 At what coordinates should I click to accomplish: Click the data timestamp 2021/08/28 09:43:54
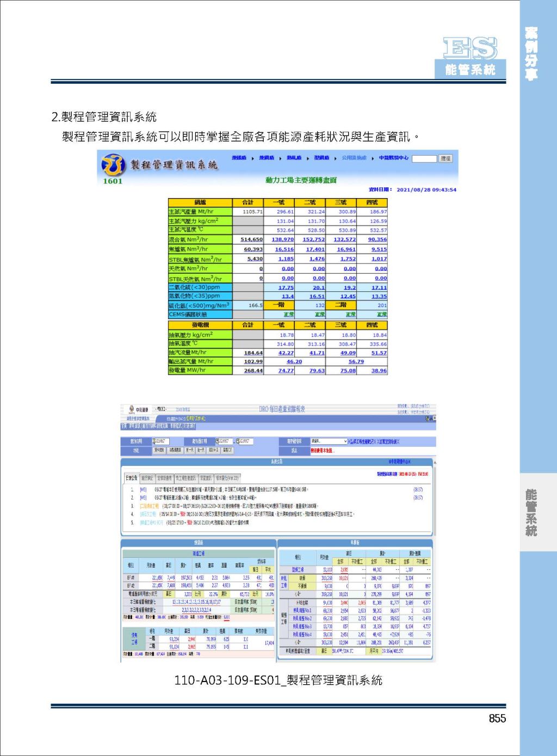(426, 190)
